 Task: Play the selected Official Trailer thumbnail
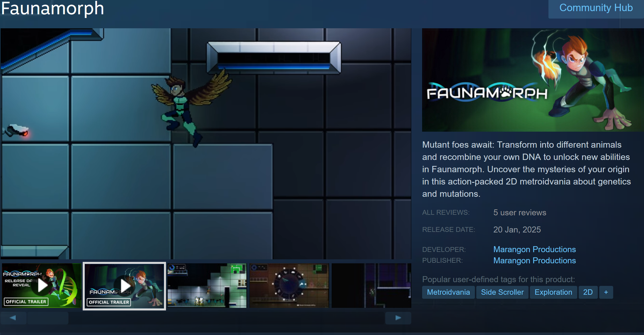(124, 286)
